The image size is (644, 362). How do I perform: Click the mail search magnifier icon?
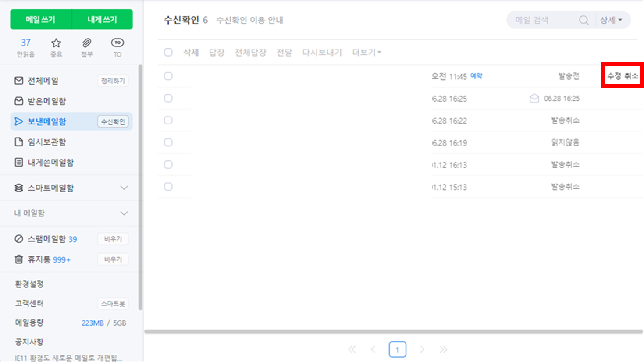583,20
